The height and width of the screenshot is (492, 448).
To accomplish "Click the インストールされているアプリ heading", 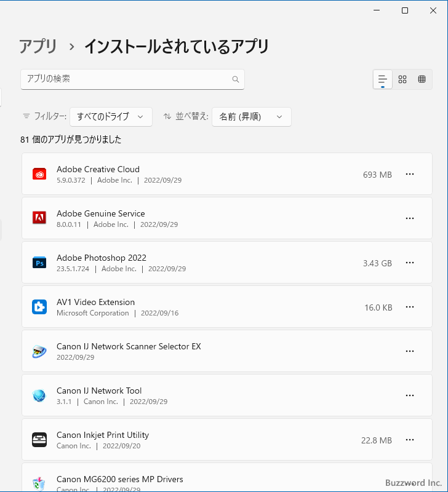I will 177,47.
